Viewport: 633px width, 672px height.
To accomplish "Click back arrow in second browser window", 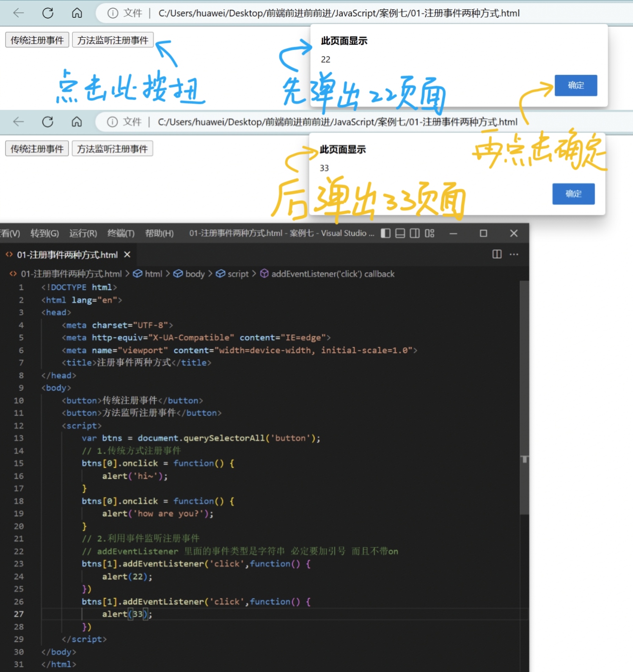I will pyautogui.click(x=19, y=122).
